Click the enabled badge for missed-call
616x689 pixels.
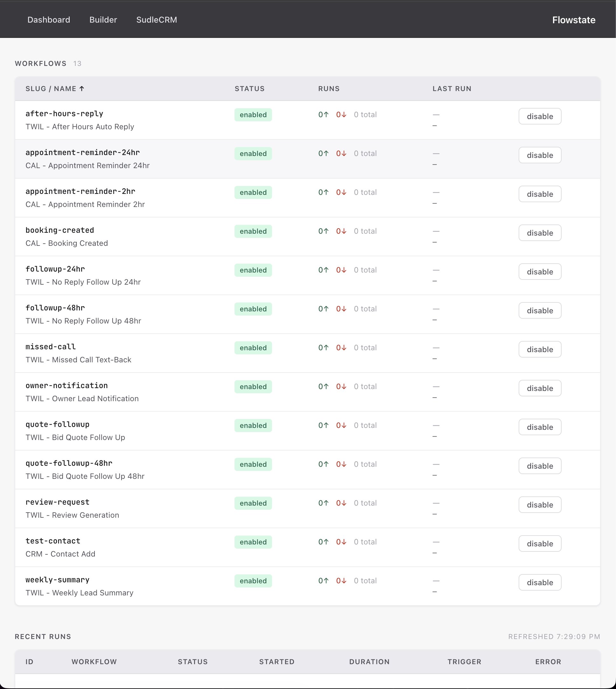(253, 348)
